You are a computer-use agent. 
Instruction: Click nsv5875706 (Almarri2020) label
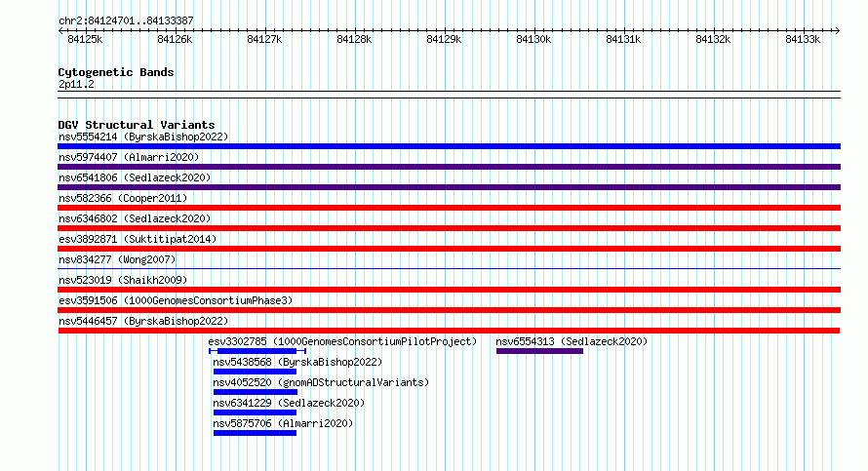(284, 423)
